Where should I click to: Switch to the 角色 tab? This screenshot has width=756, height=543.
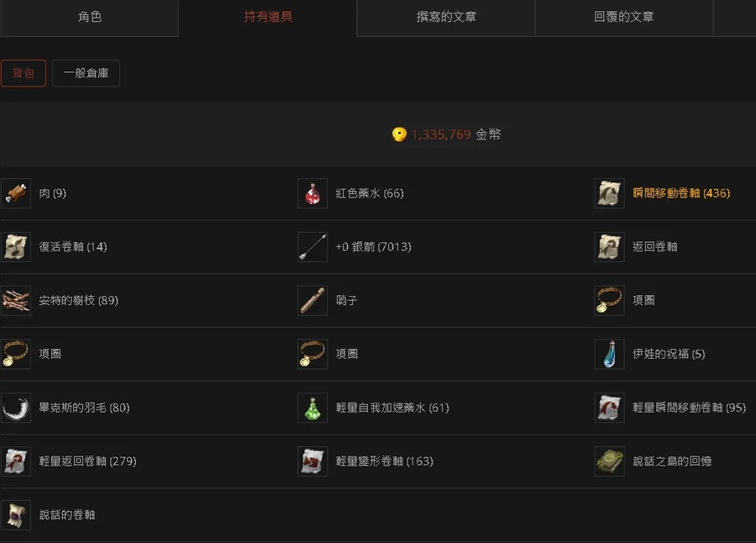pyautogui.click(x=90, y=18)
